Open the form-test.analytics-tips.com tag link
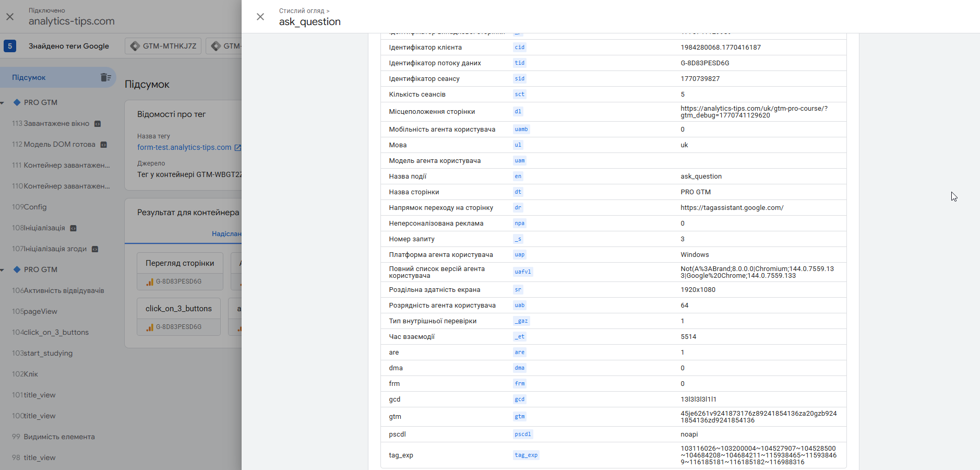 coord(184,147)
